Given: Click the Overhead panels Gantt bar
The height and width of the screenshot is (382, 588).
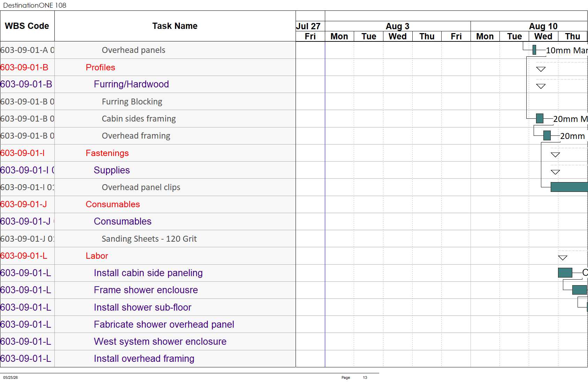Looking at the screenshot, I should click(534, 50).
